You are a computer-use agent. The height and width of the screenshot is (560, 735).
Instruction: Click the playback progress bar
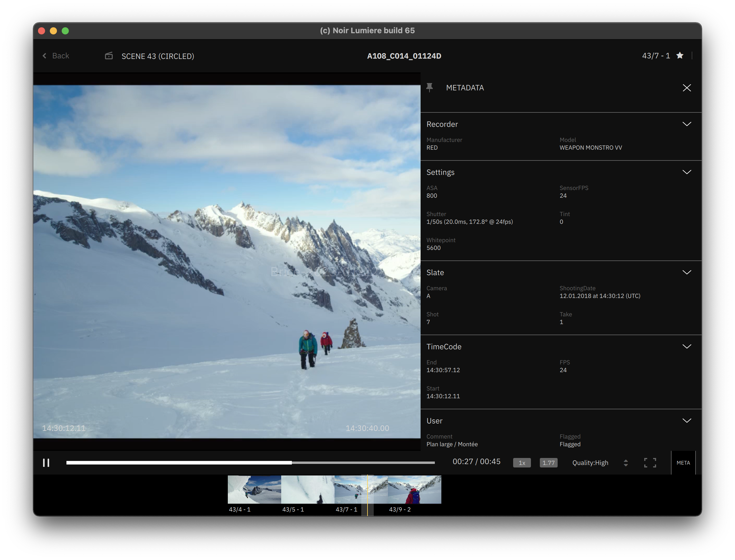click(250, 463)
